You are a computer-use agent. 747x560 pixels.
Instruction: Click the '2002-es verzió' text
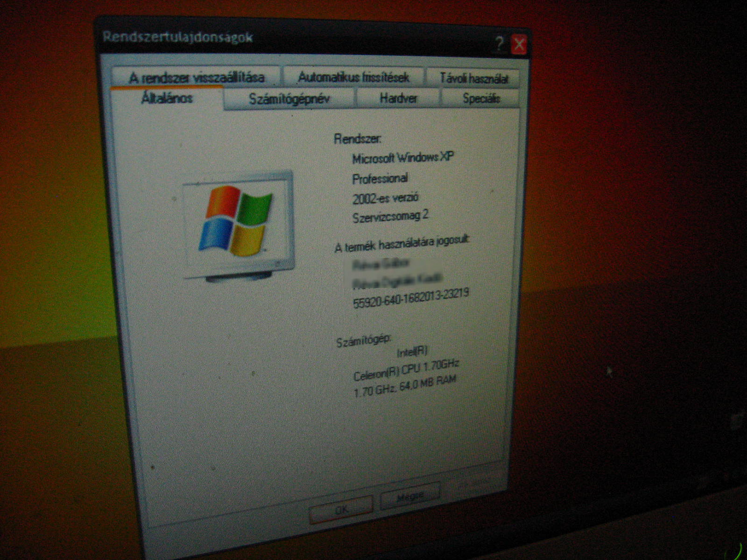(x=386, y=198)
